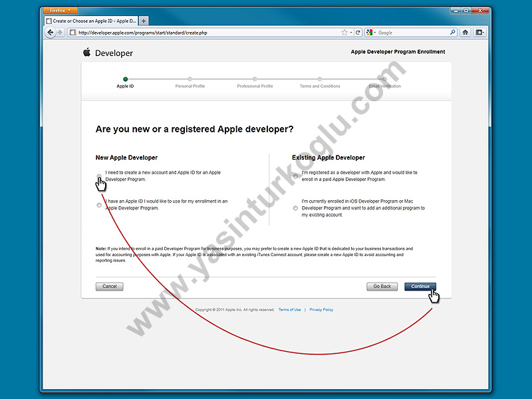
Task: Click the favicon on the Apple ID tab
Action: pos(49,21)
